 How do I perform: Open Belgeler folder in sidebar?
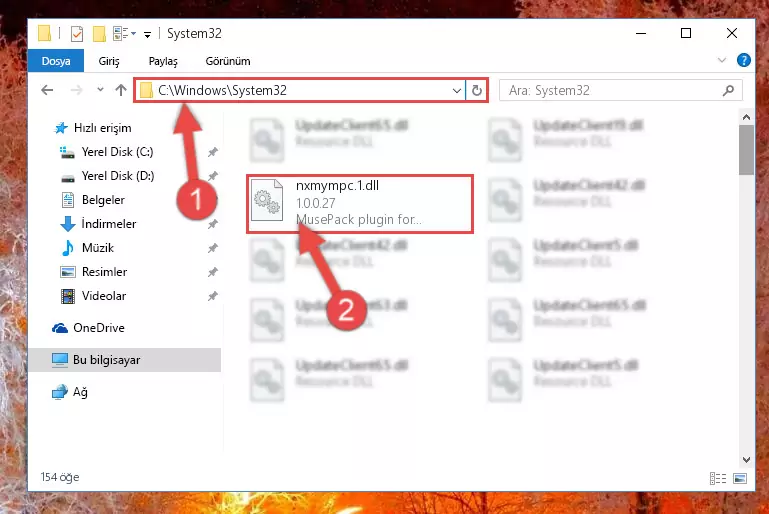coord(103,200)
